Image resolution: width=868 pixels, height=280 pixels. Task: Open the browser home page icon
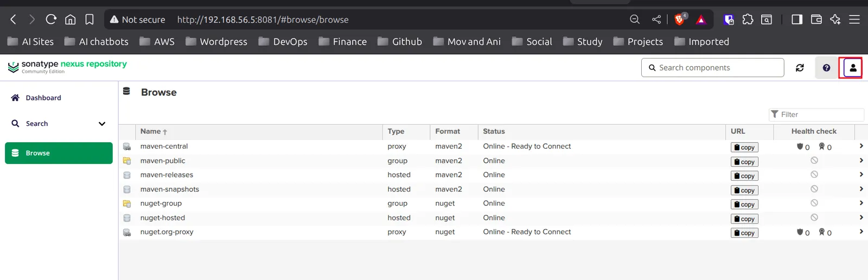click(x=71, y=20)
